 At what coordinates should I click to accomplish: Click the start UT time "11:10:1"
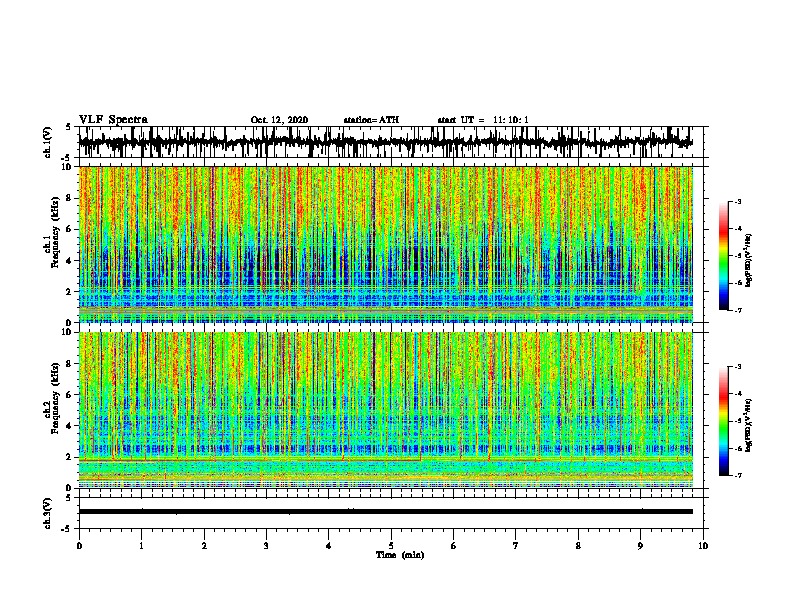(x=511, y=120)
